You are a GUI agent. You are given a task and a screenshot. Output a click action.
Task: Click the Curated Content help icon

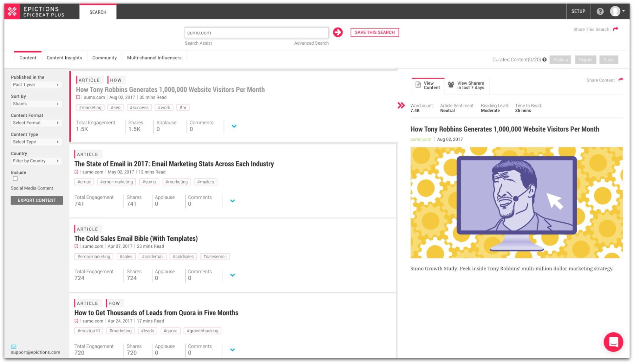click(545, 60)
